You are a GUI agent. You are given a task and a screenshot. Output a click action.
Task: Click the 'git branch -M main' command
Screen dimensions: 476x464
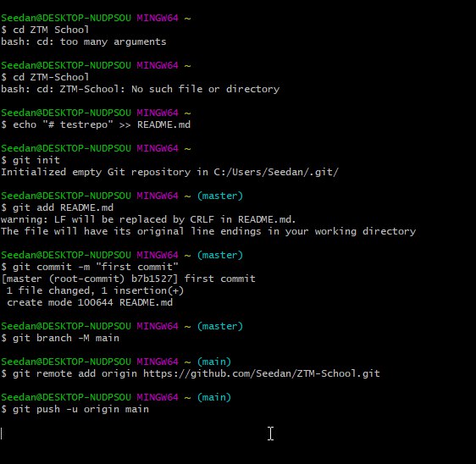point(60,338)
